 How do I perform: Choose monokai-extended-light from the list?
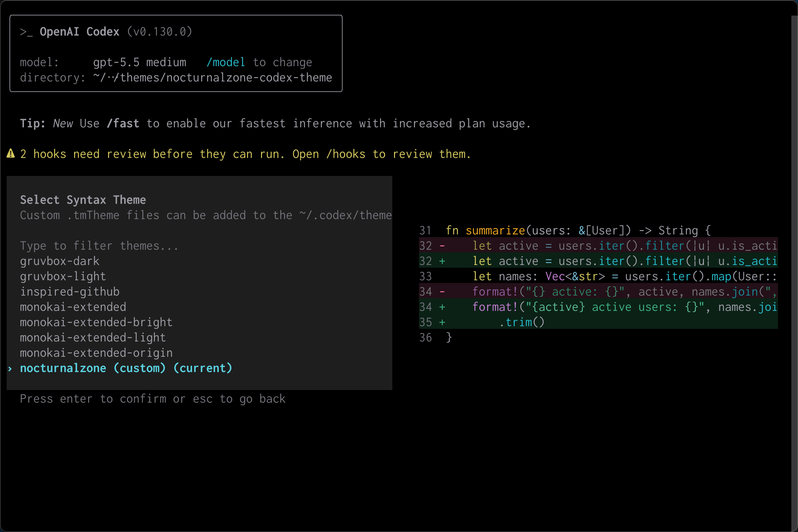tap(93, 337)
